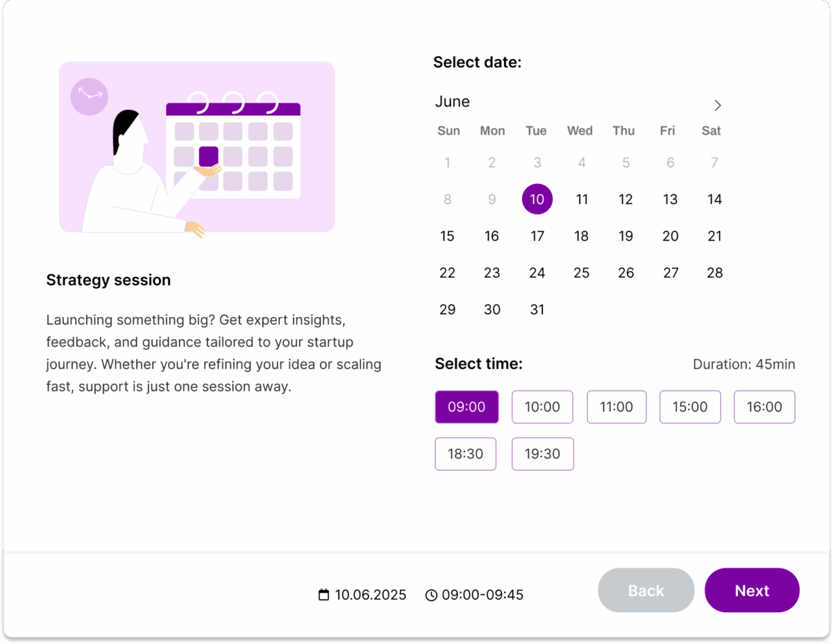Image resolution: width=833 pixels, height=644 pixels.
Task: Pick June 17 on the calendar
Action: 537,236
